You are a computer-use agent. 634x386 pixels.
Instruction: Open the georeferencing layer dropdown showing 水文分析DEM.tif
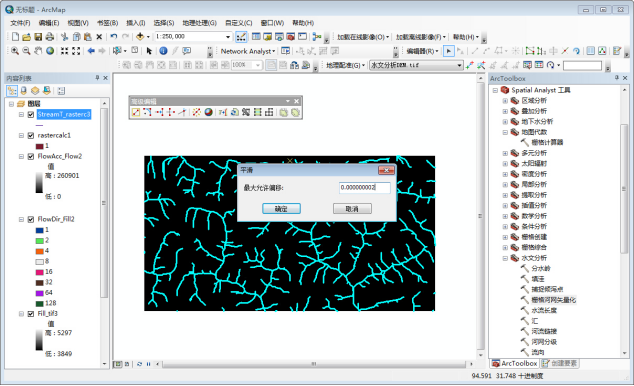pyautogui.click(x=459, y=65)
